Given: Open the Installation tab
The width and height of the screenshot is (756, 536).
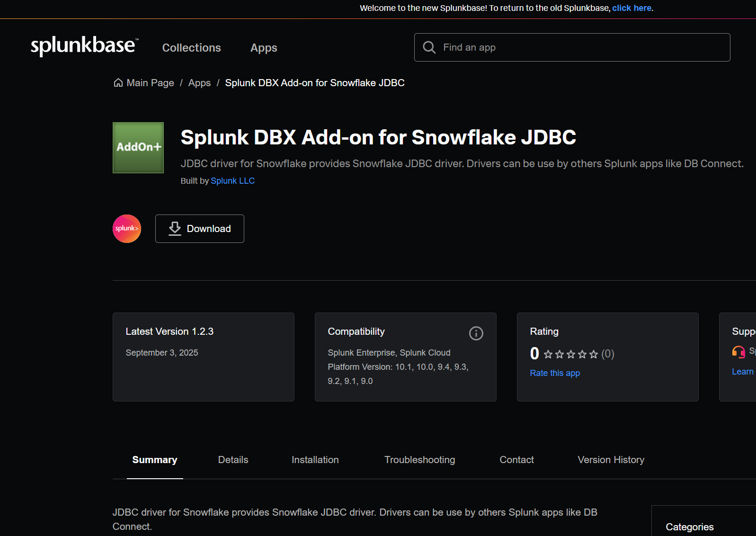Looking at the screenshot, I should tap(315, 460).
